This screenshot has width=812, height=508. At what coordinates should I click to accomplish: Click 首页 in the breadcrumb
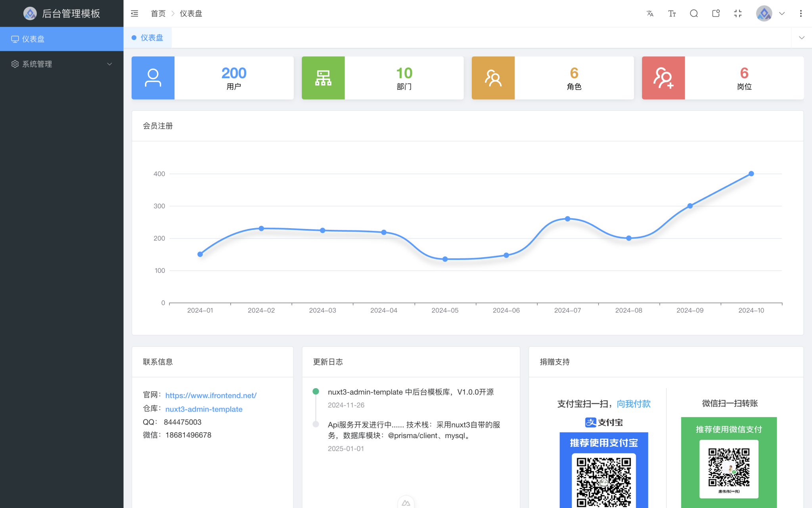pyautogui.click(x=158, y=13)
